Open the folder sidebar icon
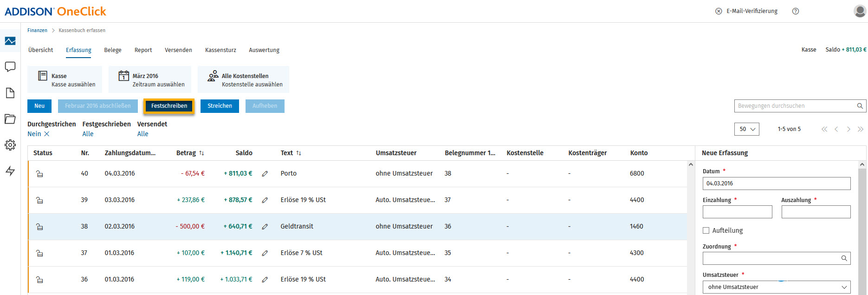 point(10,119)
